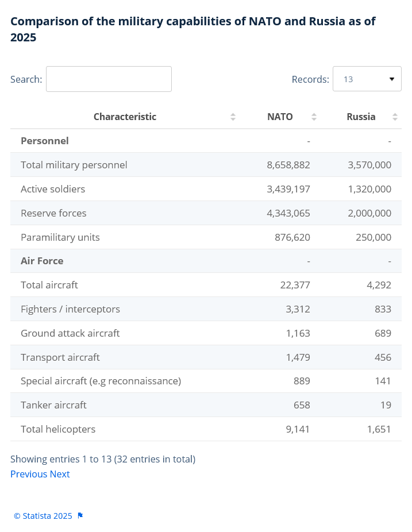This screenshot has height=532, width=412.
Task: Click NATO value 3,312
Action: tap(298, 309)
